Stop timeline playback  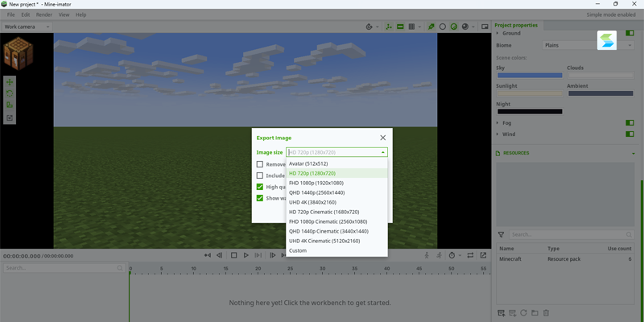pyautogui.click(x=233, y=255)
